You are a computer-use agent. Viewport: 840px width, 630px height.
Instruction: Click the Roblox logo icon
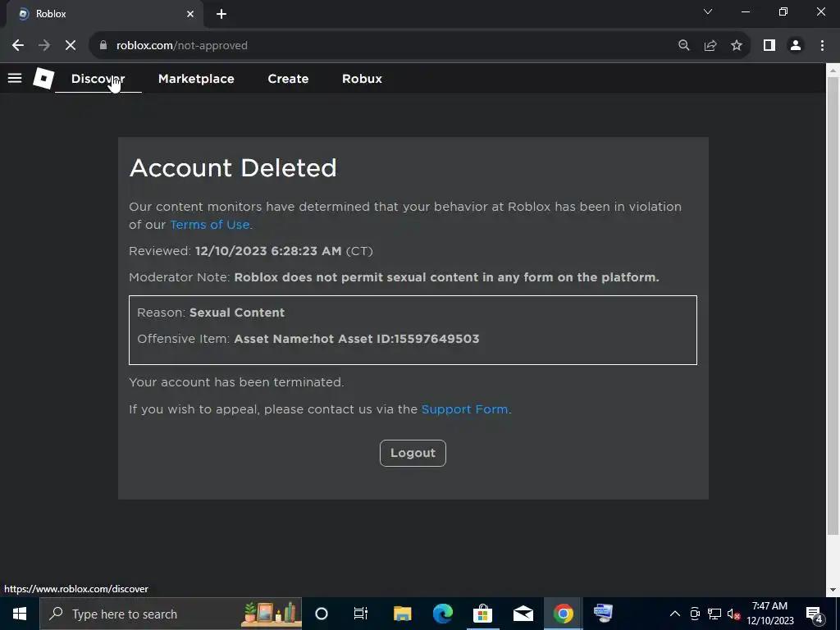tap(43, 78)
